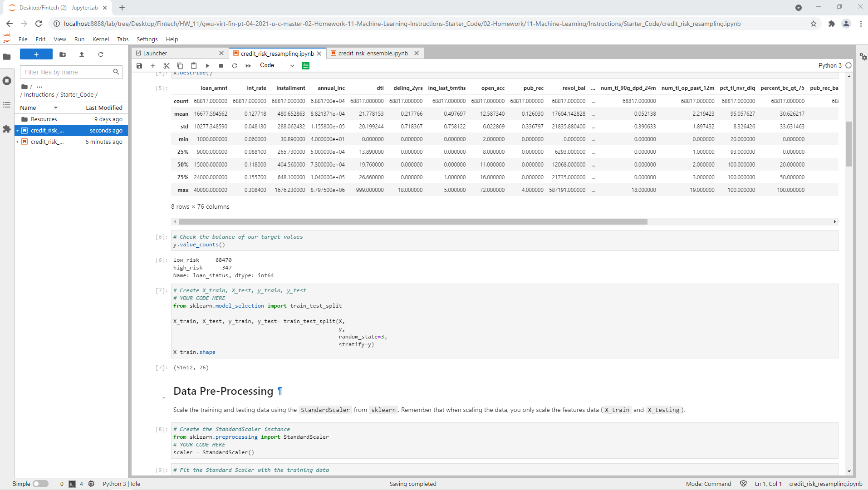Restart the kernel icon

point(235,66)
